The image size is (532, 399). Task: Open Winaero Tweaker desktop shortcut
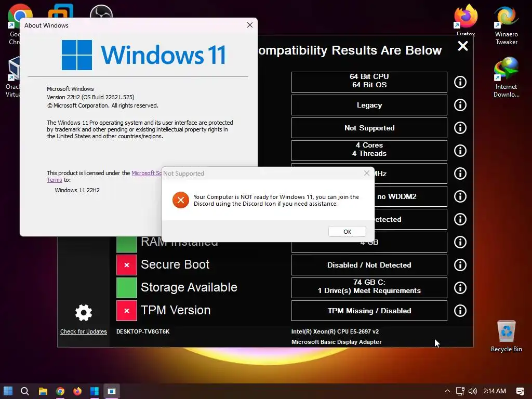pyautogui.click(x=506, y=25)
